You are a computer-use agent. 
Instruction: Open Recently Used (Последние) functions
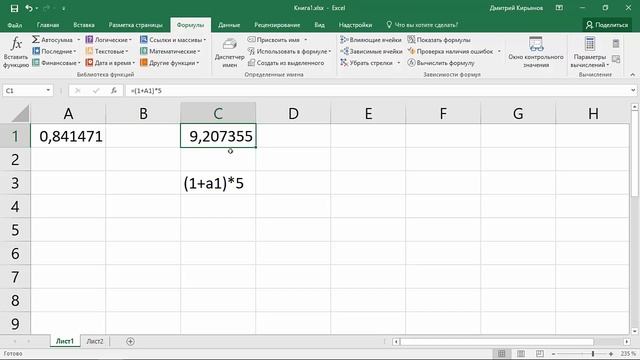54,51
